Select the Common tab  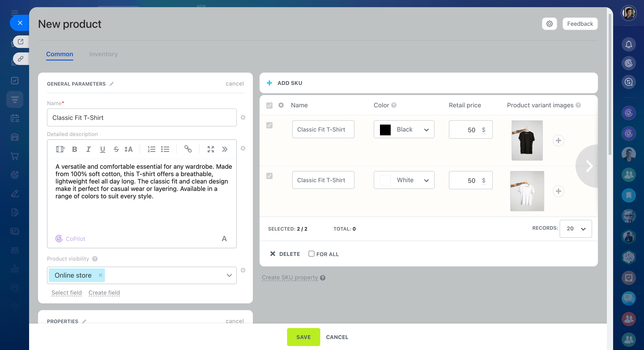coord(60,54)
